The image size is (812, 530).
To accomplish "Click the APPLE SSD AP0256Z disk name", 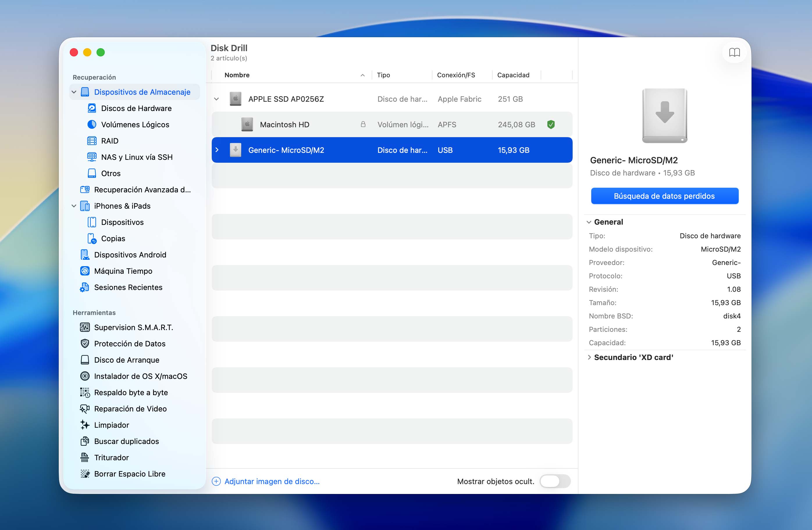I will tap(286, 99).
